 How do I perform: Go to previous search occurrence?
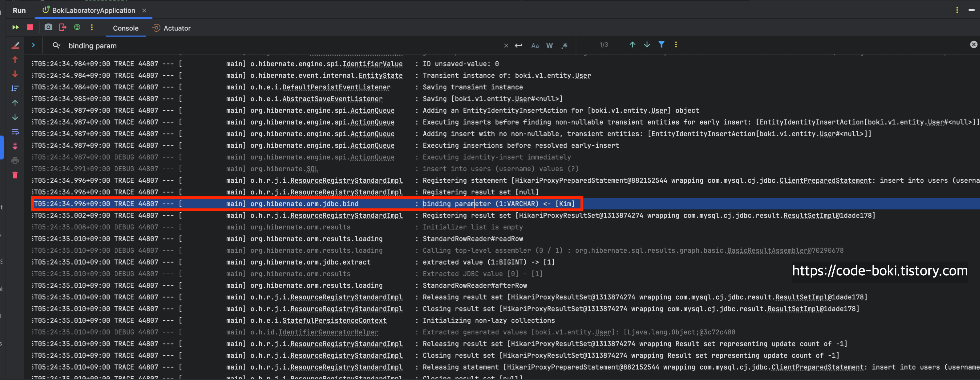click(x=632, y=45)
